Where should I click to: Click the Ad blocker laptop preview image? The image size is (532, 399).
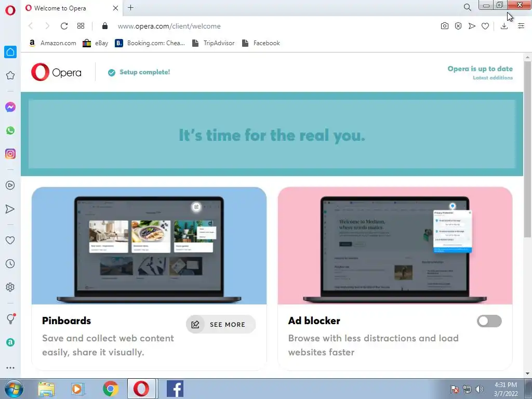(395, 246)
